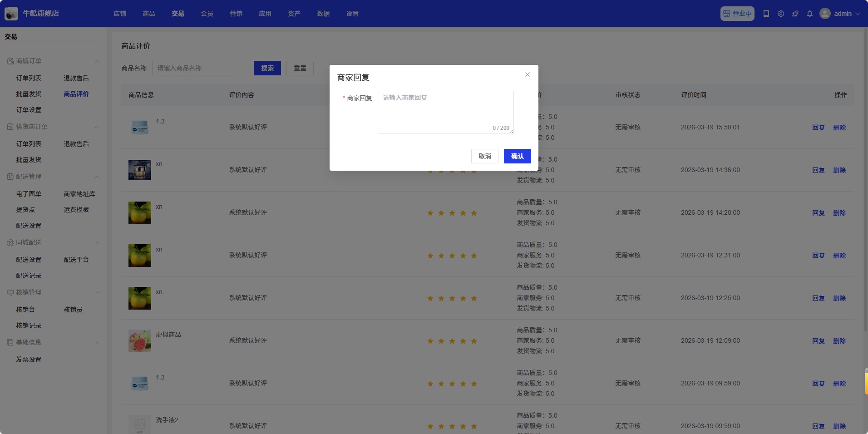Open 核销员 in the sidebar
The image size is (868, 434).
[73, 310]
